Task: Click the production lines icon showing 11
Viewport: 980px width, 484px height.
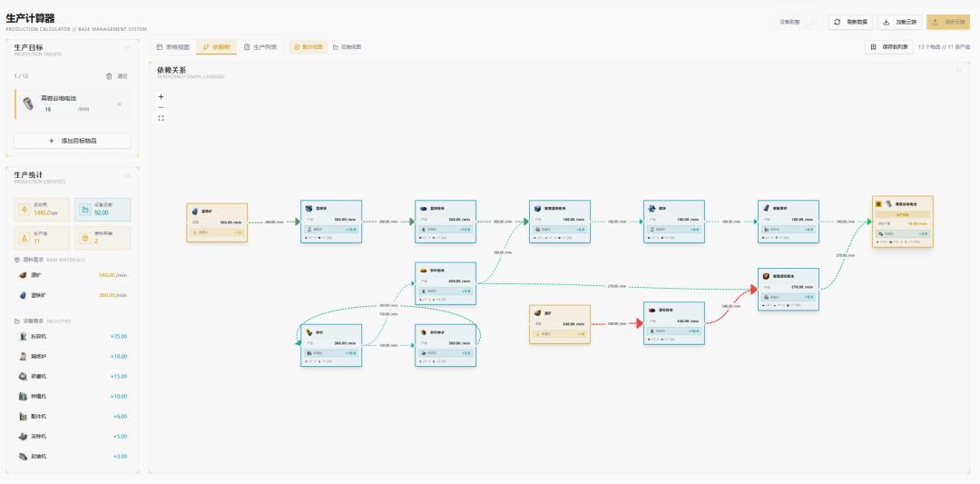Action: click(24, 238)
